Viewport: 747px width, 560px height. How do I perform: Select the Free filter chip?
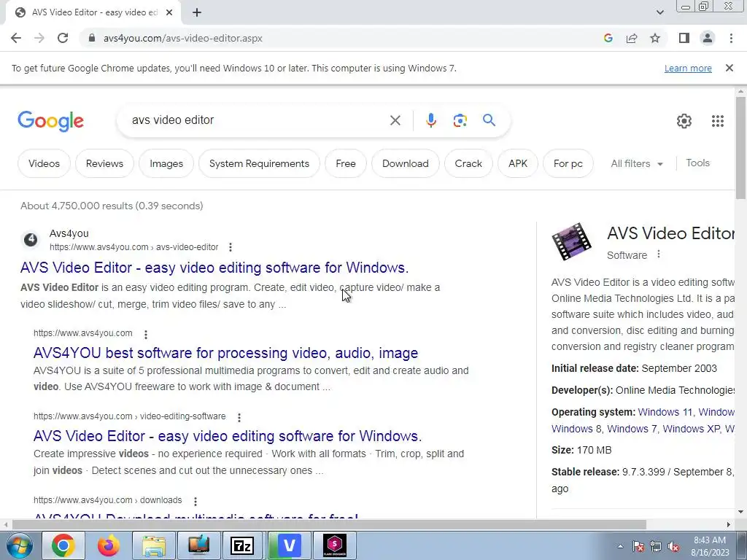(345, 163)
